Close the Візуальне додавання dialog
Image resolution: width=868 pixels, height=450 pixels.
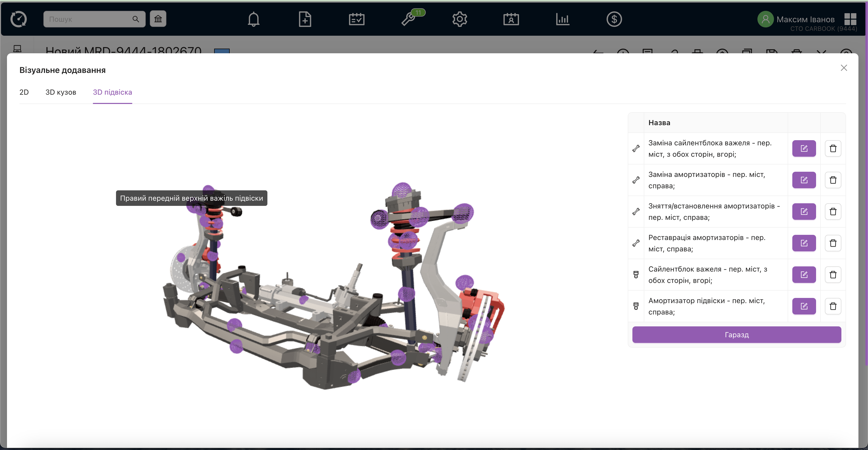[x=844, y=68]
